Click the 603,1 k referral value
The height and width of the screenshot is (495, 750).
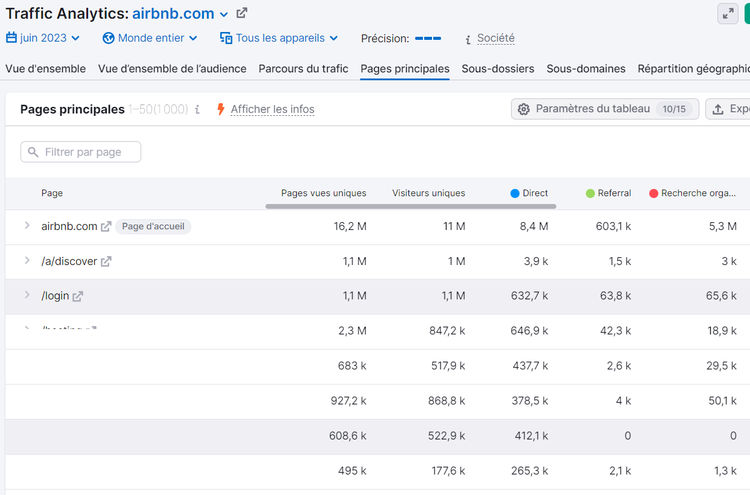[x=613, y=226]
